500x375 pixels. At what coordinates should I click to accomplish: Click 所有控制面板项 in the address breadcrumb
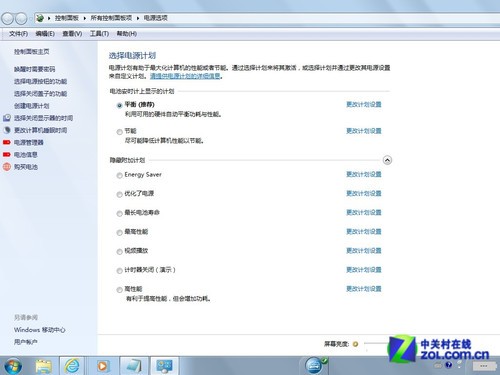(111, 18)
